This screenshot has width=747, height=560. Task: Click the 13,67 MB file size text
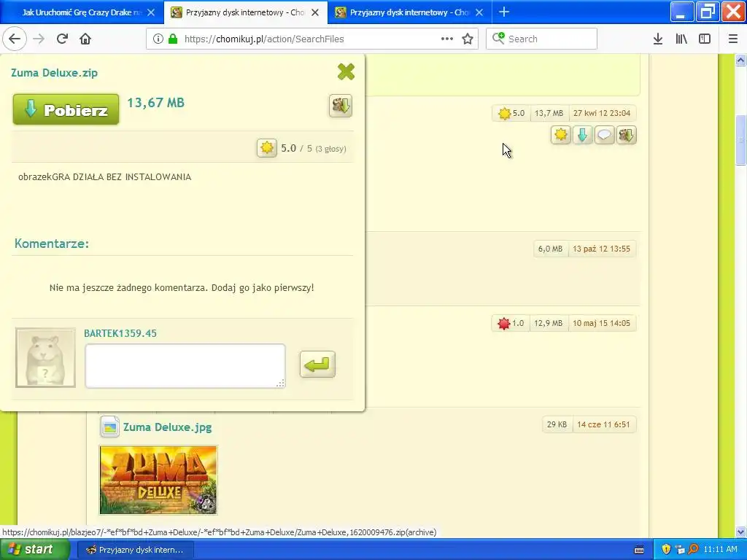pos(156,102)
